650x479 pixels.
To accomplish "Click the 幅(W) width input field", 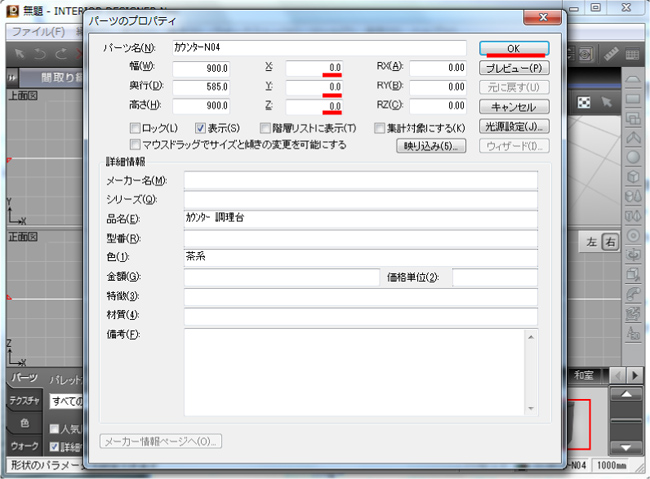I will click(x=203, y=68).
